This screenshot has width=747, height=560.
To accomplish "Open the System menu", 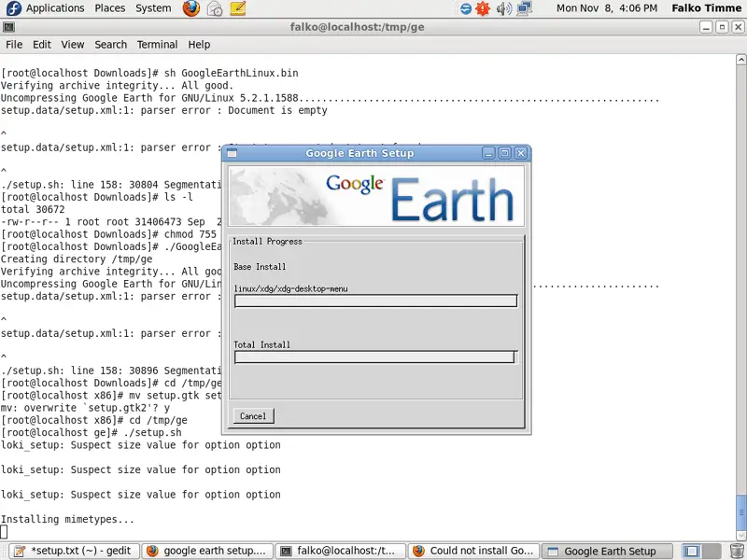I will [153, 8].
